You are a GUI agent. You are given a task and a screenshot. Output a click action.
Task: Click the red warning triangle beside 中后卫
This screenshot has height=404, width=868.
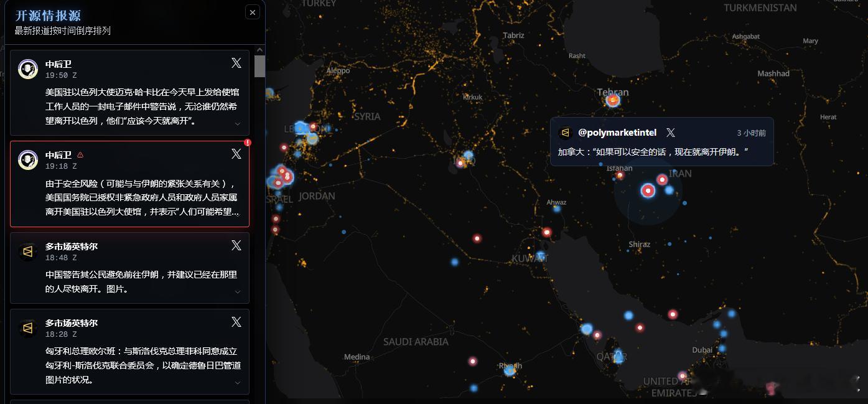(x=80, y=155)
